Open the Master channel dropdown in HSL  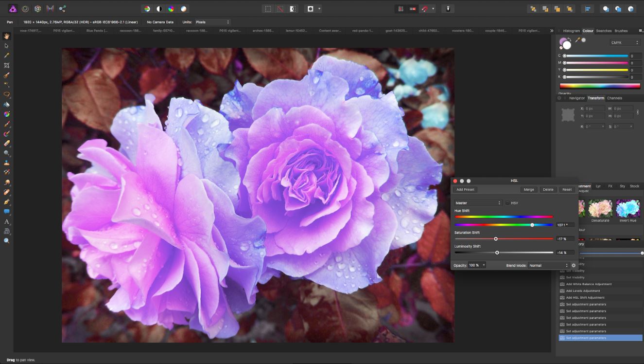(x=478, y=203)
